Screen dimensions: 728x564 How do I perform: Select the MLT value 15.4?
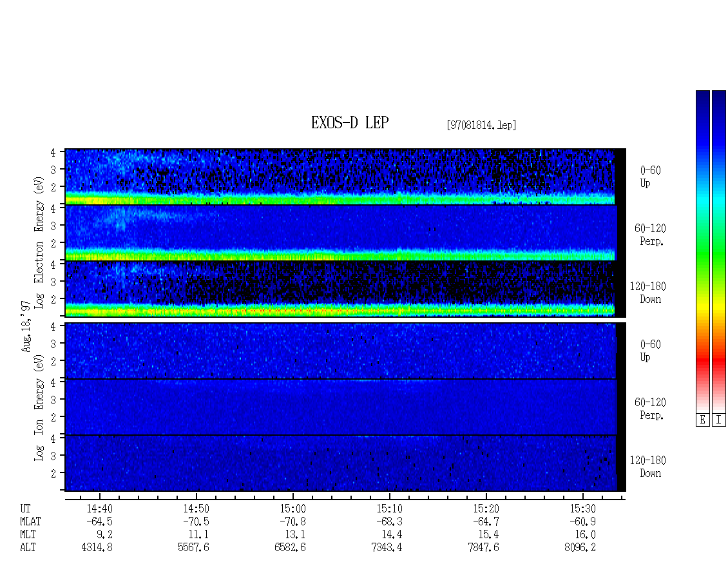pos(488,535)
